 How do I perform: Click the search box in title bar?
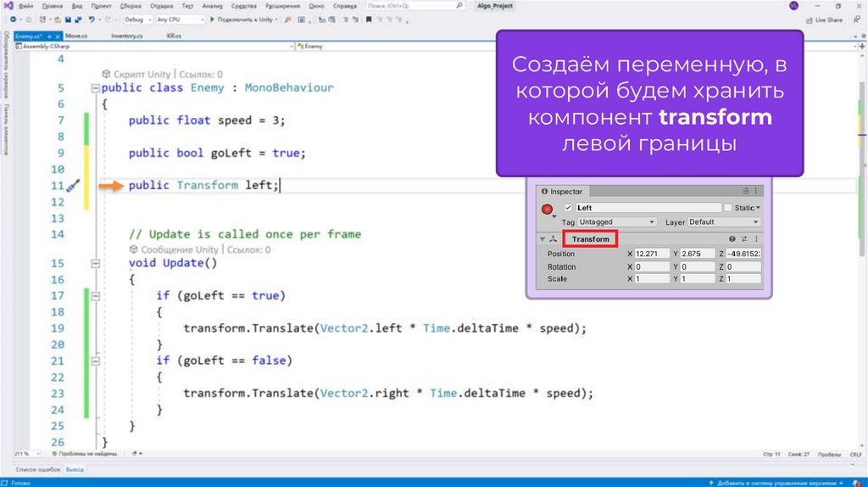click(415, 6)
